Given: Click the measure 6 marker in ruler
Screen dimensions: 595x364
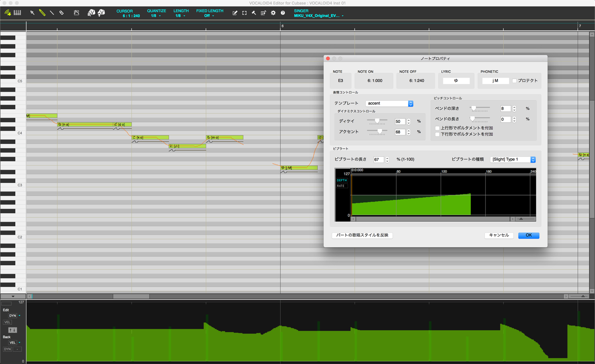Looking at the screenshot, I should [x=282, y=26].
